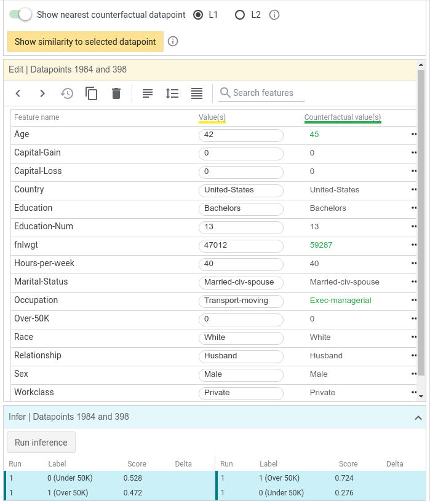The height and width of the screenshot is (504, 430).
Task: Go to previous datapoint arrow
Action: tap(18, 93)
